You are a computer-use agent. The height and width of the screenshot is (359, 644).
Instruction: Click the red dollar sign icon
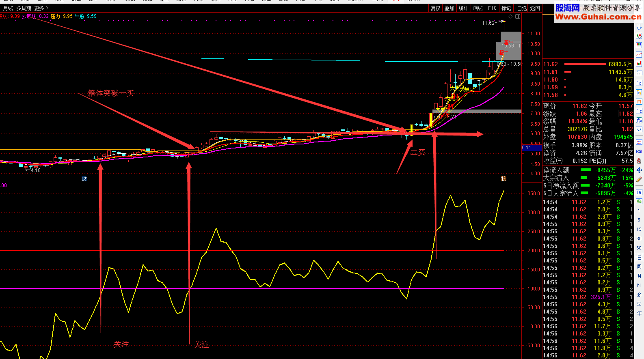coord(639,161)
